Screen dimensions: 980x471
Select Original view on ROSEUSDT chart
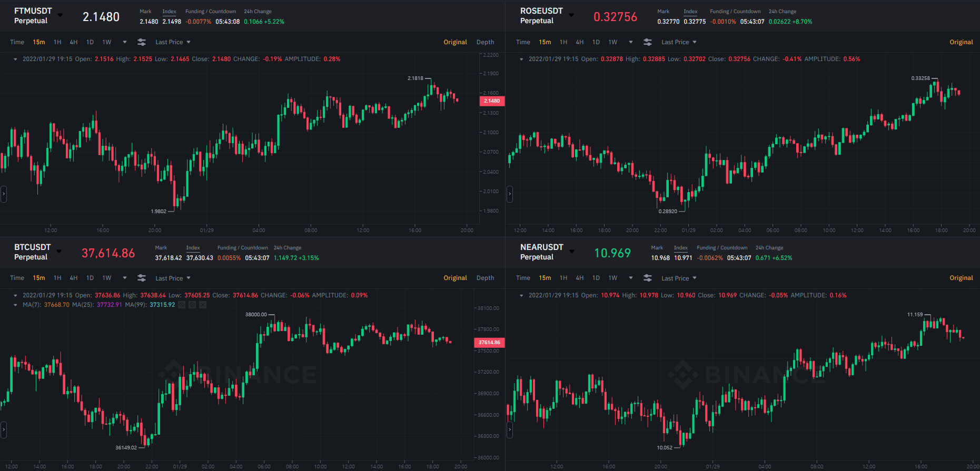[962, 42]
